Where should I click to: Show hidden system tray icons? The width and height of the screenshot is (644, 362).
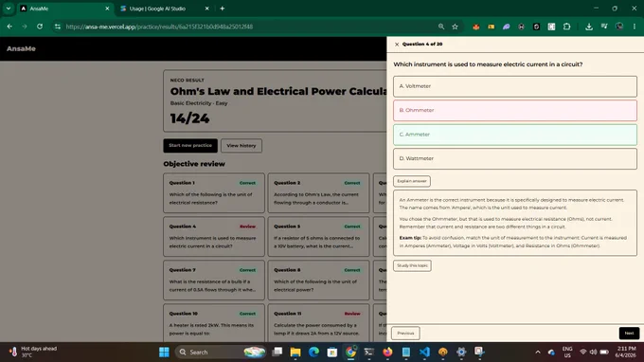click(538, 353)
